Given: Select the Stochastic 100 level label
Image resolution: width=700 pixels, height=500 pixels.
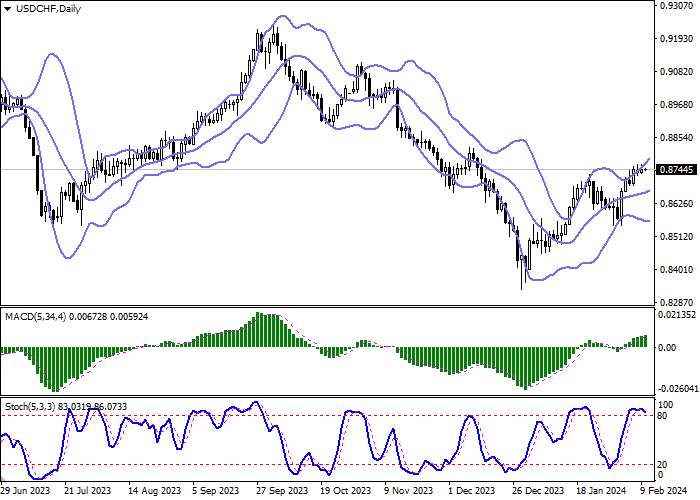Looking at the screenshot, I should pos(666,404).
